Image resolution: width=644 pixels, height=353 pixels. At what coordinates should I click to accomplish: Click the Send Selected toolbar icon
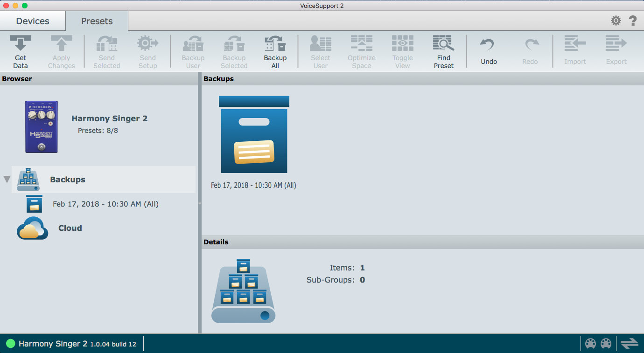[106, 52]
